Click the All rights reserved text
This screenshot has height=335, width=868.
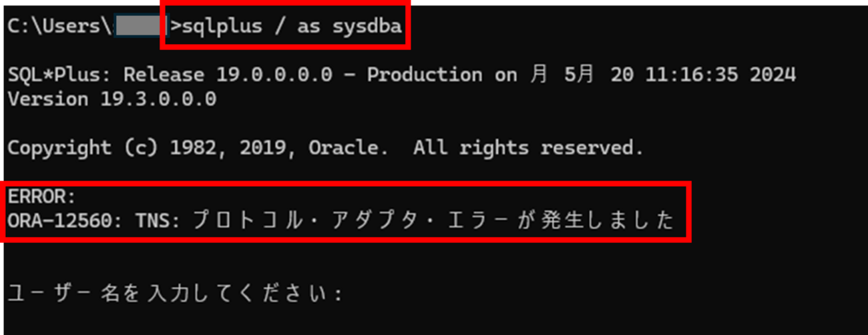coord(528,148)
